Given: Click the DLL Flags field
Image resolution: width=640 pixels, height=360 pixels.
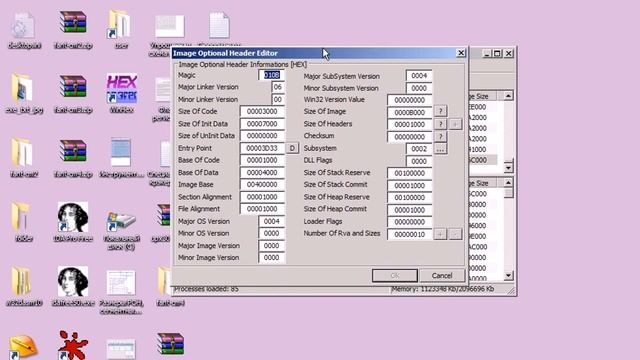Looking at the screenshot, I should [x=419, y=161].
